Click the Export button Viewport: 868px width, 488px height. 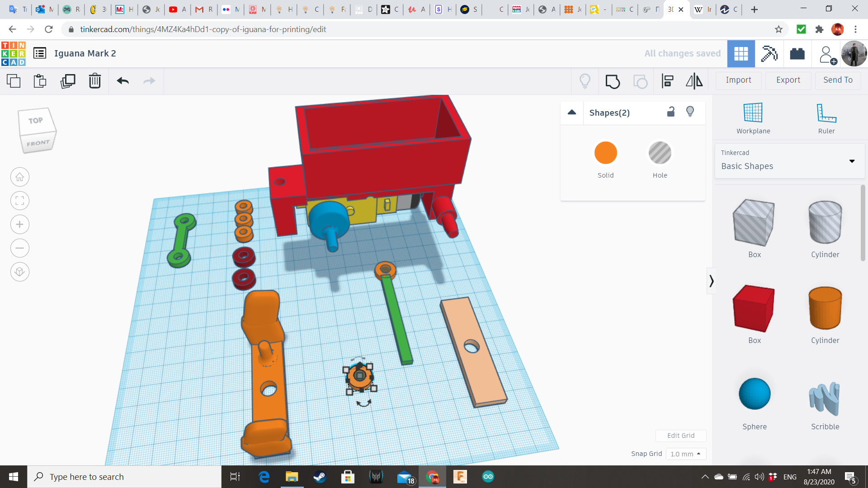click(x=788, y=80)
